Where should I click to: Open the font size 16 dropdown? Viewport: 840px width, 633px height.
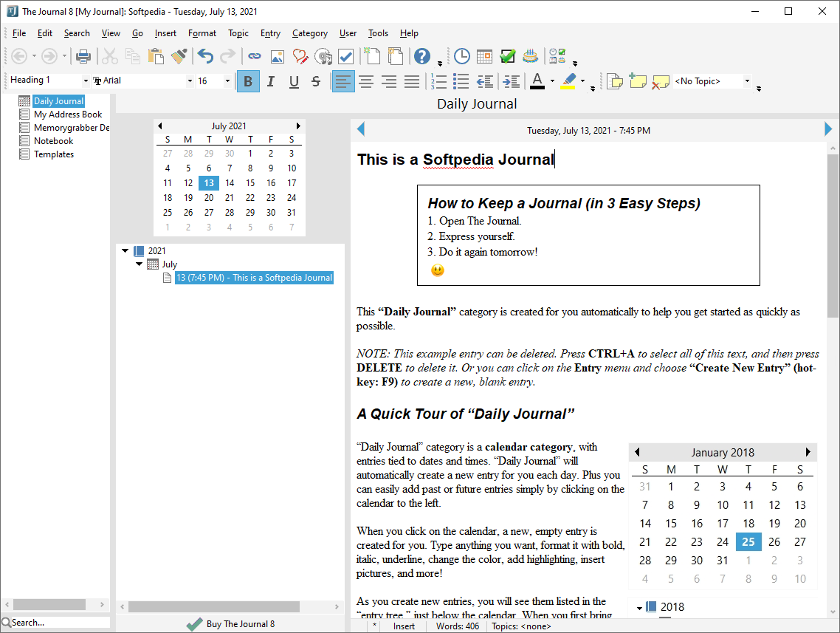(227, 81)
